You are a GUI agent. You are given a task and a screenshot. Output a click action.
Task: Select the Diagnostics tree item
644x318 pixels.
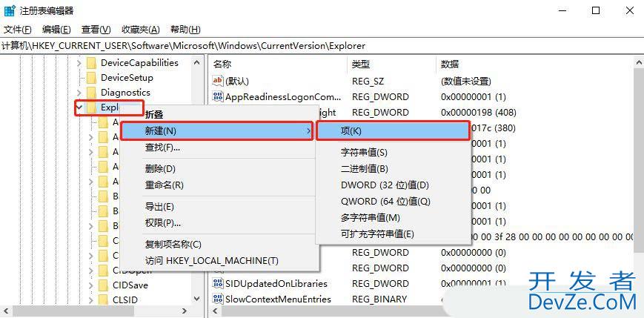(126, 93)
